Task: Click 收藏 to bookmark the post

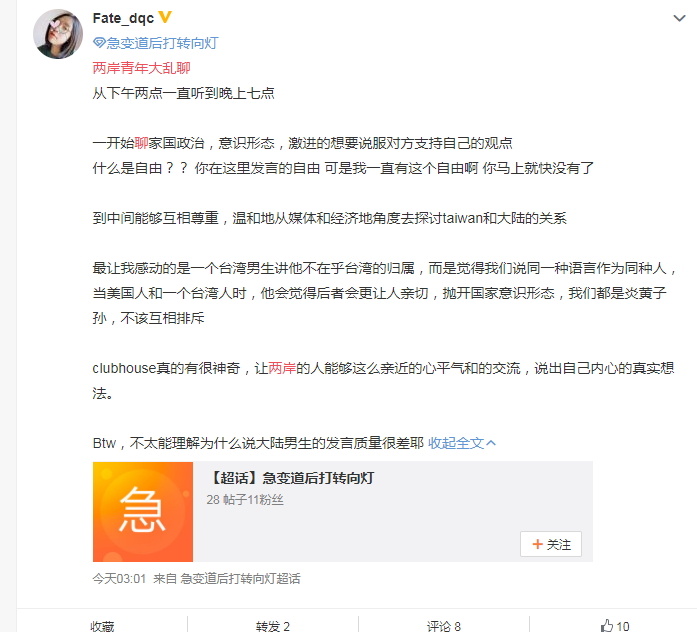Action: click(x=102, y=626)
